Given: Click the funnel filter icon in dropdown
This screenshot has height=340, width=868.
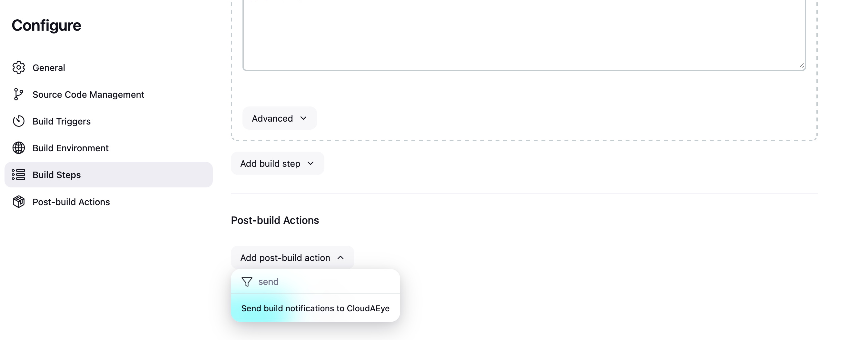Looking at the screenshot, I should pyautogui.click(x=247, y=282).
